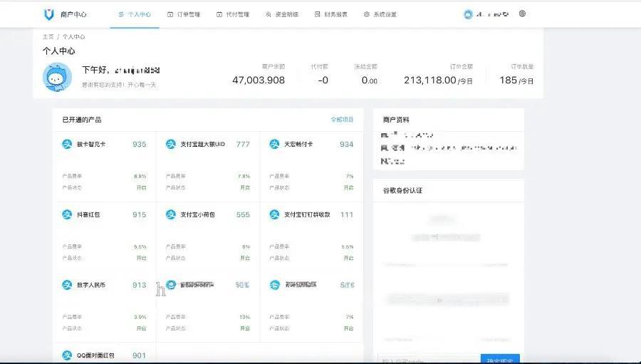Open the globe language icon

tap(522, 14)
